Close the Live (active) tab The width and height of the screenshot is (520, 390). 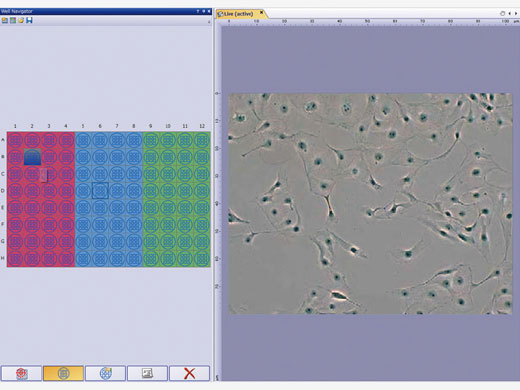click(x=261, y=13)
